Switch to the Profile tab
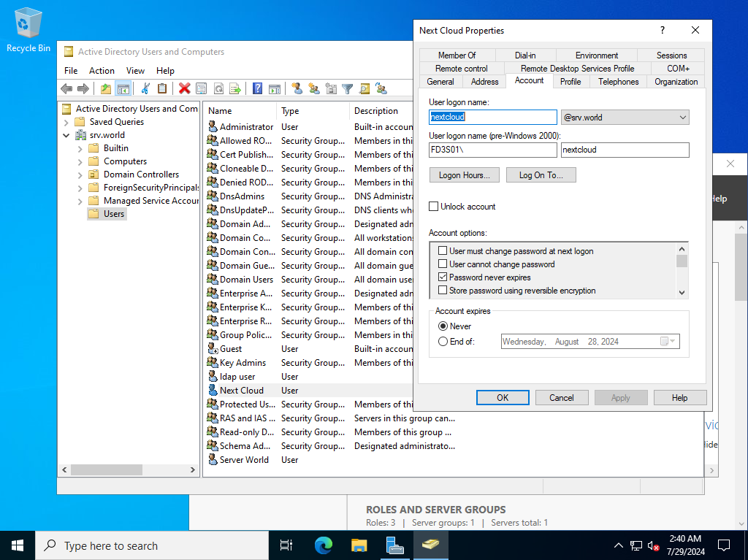This screenshot has width=748, height=560. 570,82
